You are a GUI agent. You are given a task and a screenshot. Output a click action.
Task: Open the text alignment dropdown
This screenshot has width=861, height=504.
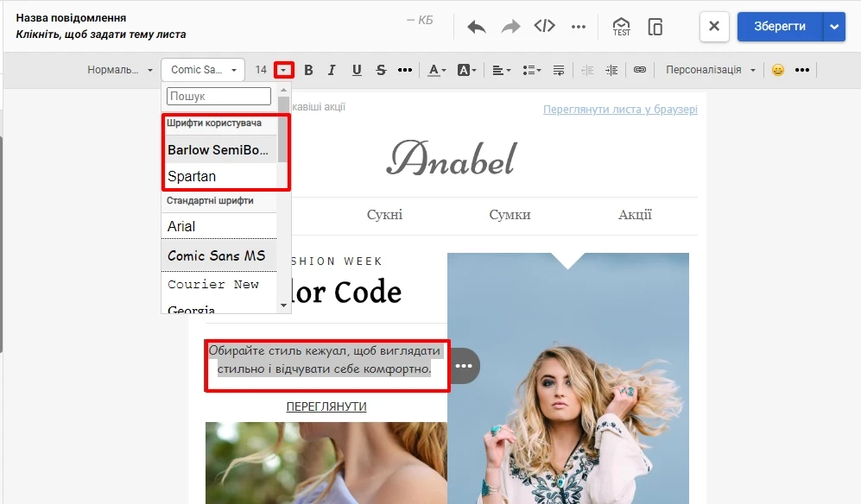click(501, 70)
